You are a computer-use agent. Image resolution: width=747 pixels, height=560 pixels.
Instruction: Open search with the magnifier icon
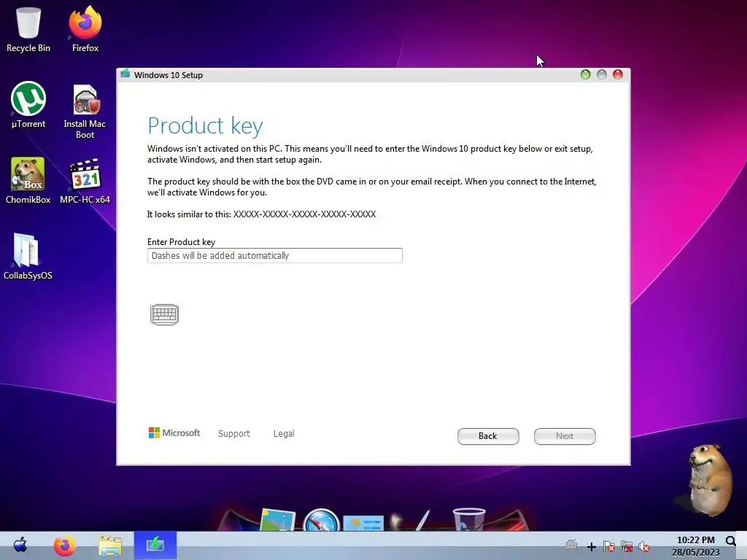point(731,542)
